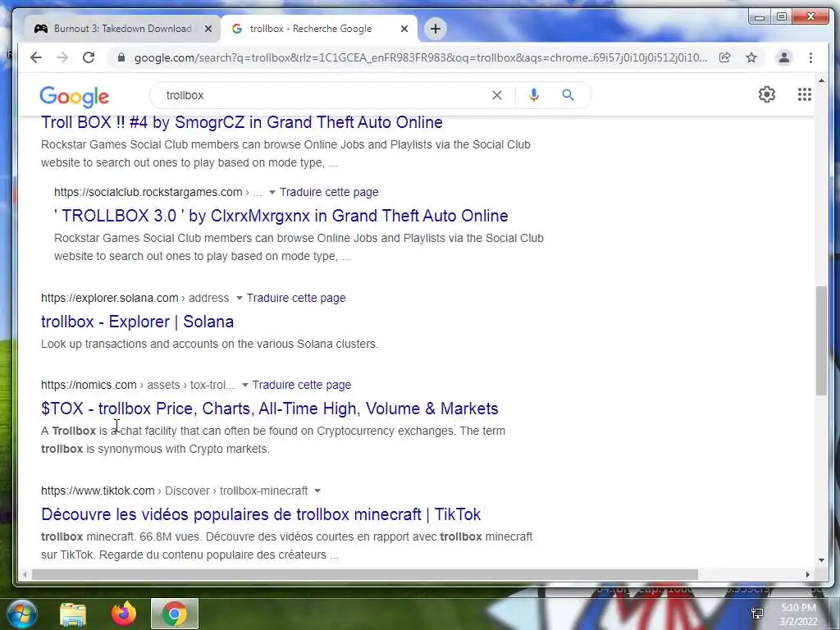Open Windows Explorer from taskbar
The image size is (840, 630).
73,614
